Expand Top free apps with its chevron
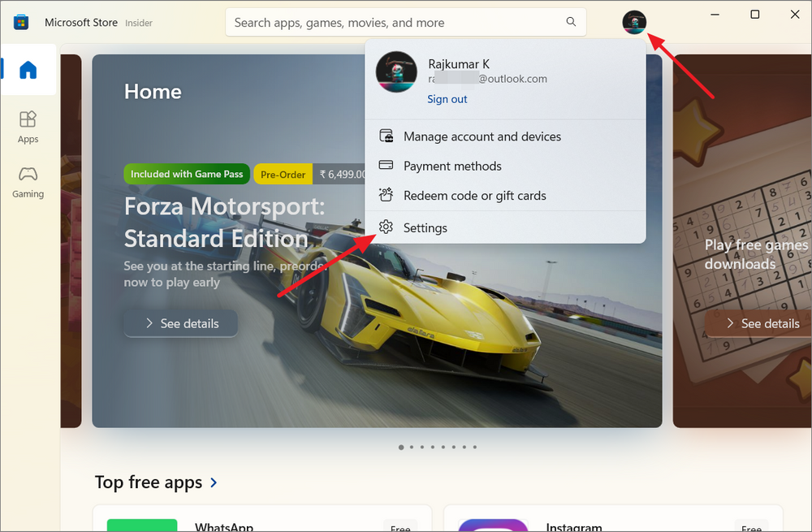 [214, 482]
